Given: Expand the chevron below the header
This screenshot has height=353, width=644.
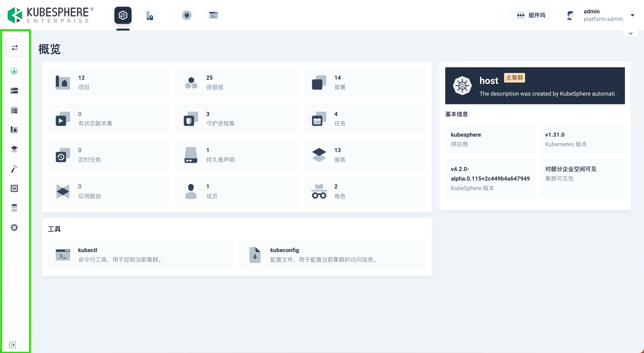Looking at the screenshot, I should [630, 33].
